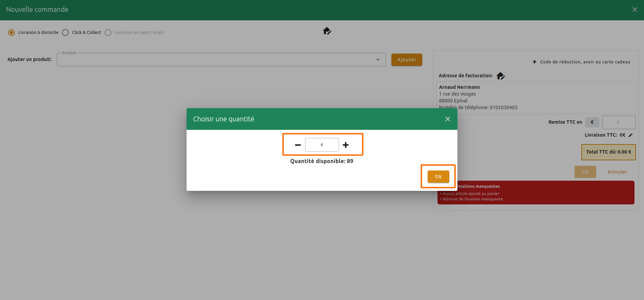
Task: Click the phone number 0102030405 line
Action: (x=478, y=107)
